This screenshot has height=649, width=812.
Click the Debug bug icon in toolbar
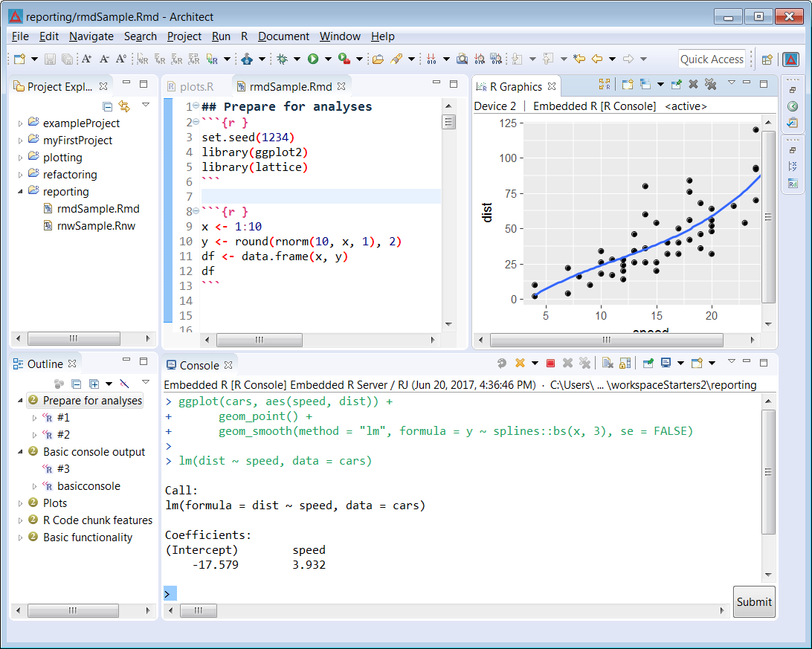point(283,59)
